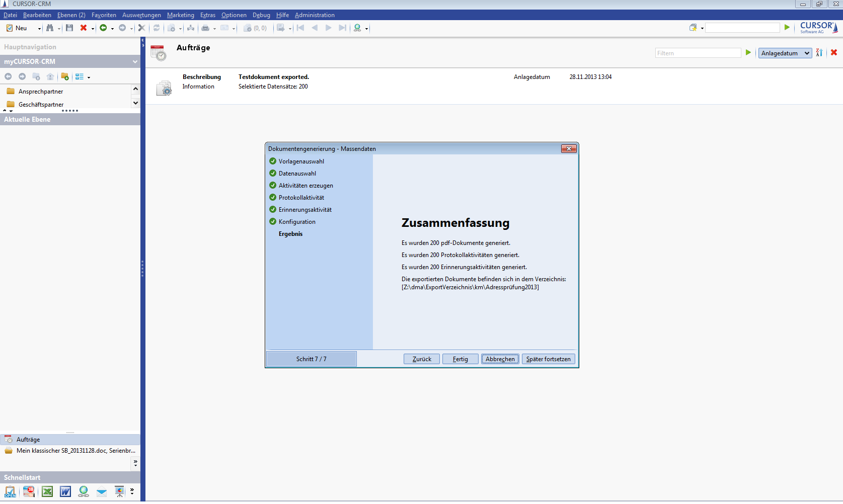Collapse the myCURSOR-CRM panel chevron

coord(135,61)
